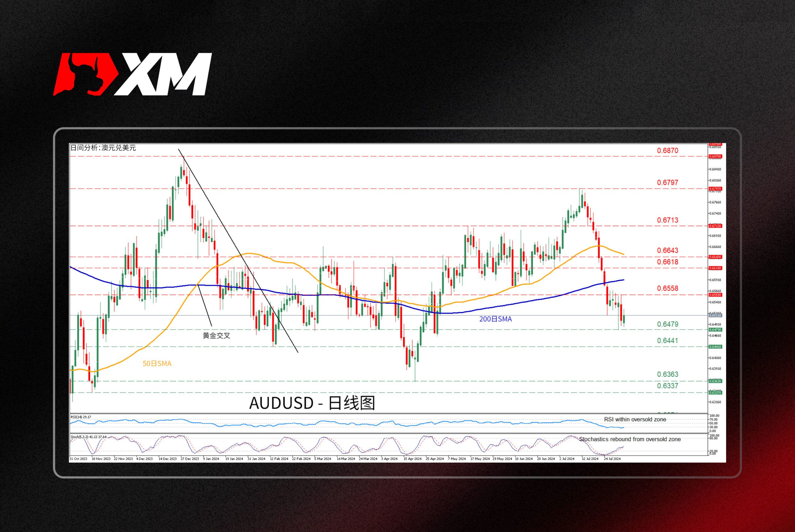
Task: Click the '19 Jan 2024' date label
Action: coord(234,459)
